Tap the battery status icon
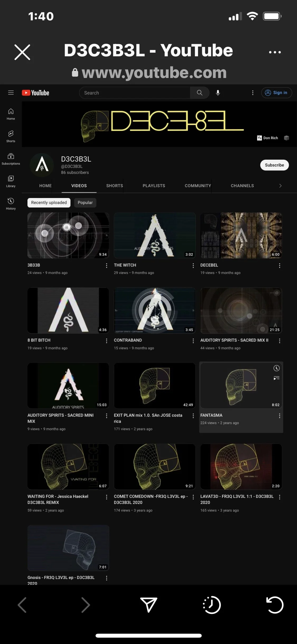Screen dimensions: 297x644 pos(272,16)
